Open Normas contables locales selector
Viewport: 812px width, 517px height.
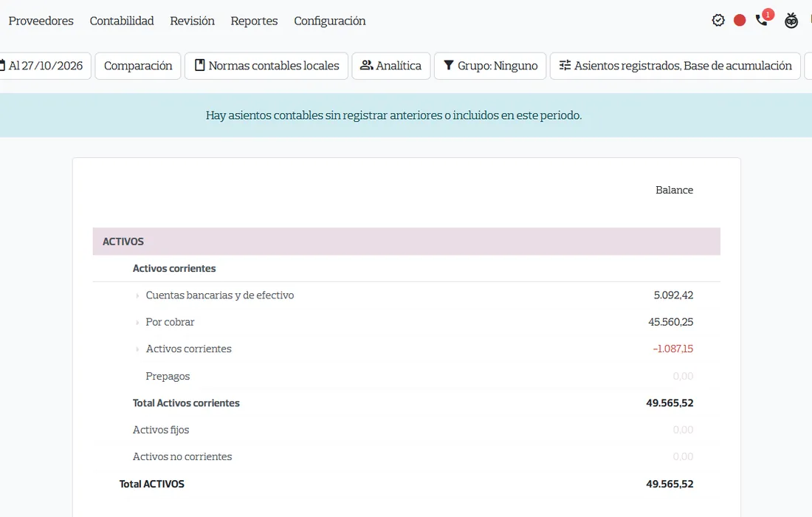[x=266, y=66]
